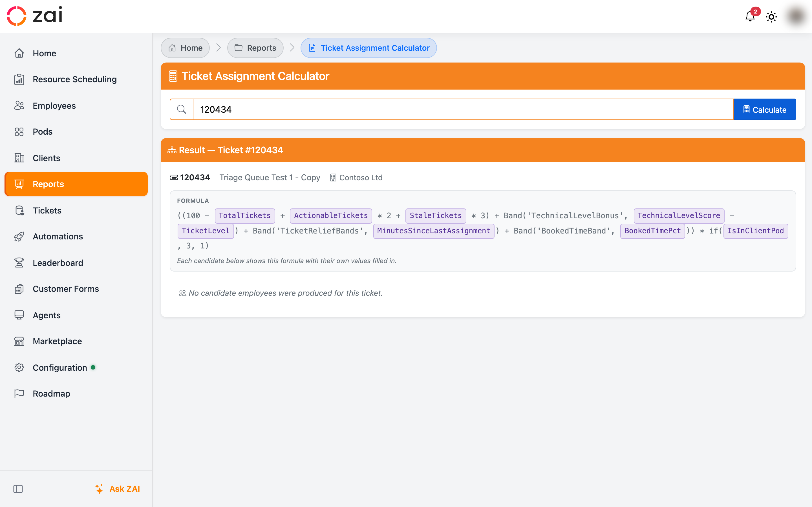Click the Home breadcrumb
Image resolution: width=812 pixels, height=507 pixels.
click(x=185, y=48)
